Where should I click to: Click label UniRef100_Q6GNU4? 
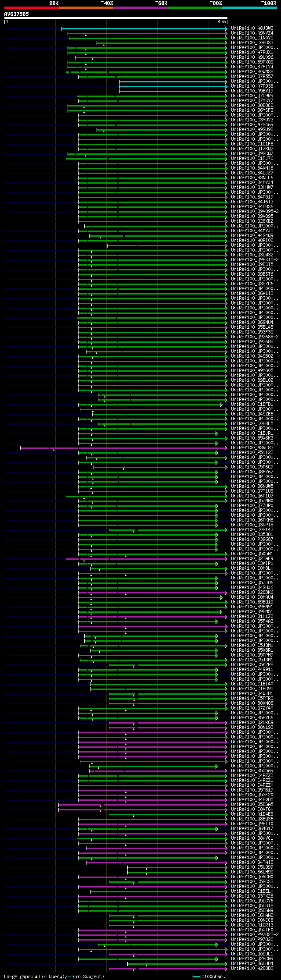pyautogui.click(x=252, y=323)
